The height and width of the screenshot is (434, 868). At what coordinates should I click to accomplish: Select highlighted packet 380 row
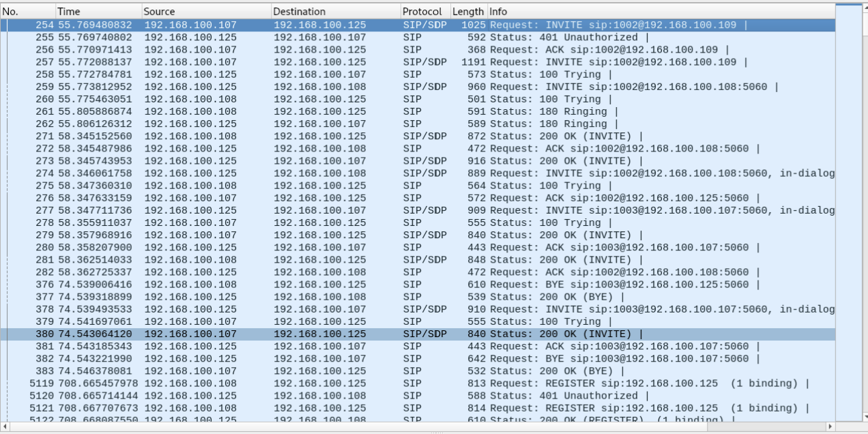pos(409,334)
